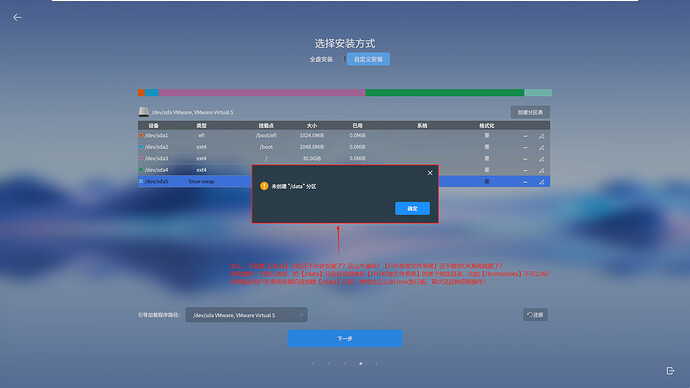Click the 创建分区表 button
Image resolution: width=690 pixels, height=388 pixels.
530,112
